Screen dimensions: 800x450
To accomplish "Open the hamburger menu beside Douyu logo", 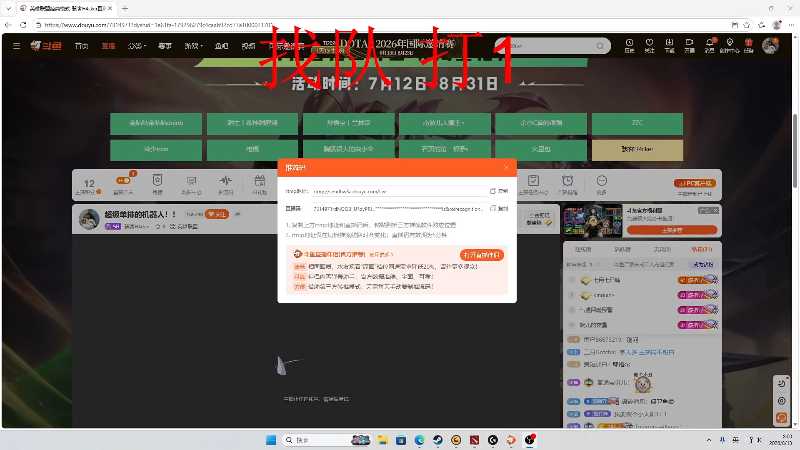I will [x=16, y=46].
